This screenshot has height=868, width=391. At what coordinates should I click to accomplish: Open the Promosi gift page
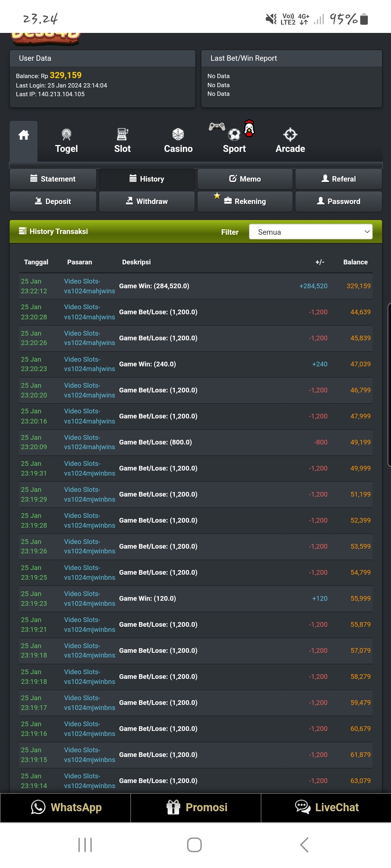click(x=196, y=807)
